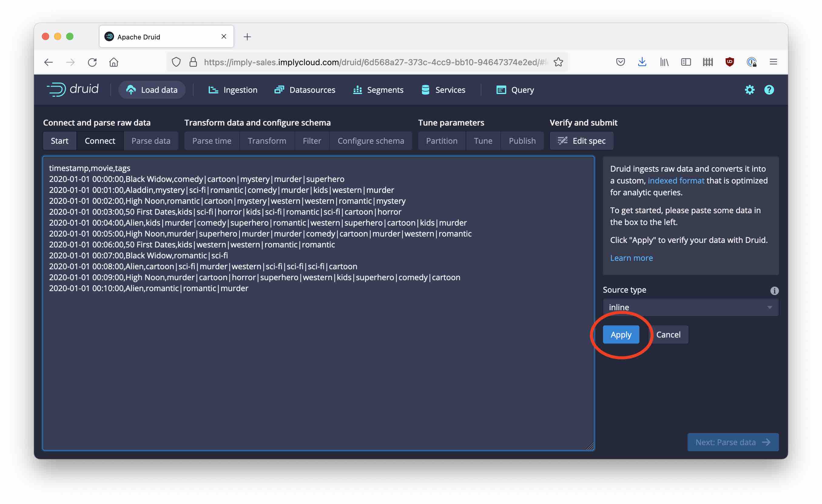Open Firefox hamburger menu

coord(773,62)
